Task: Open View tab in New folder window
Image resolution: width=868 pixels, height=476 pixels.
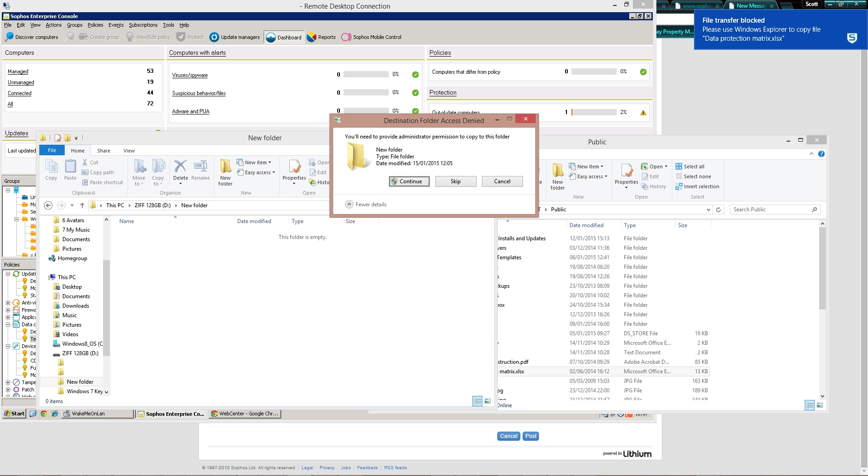Action: pos(129,151)
